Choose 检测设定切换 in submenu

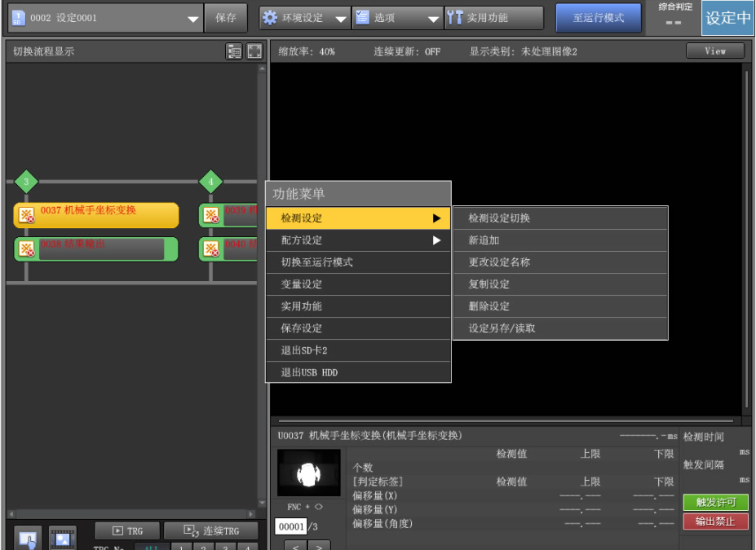[561, 218]
